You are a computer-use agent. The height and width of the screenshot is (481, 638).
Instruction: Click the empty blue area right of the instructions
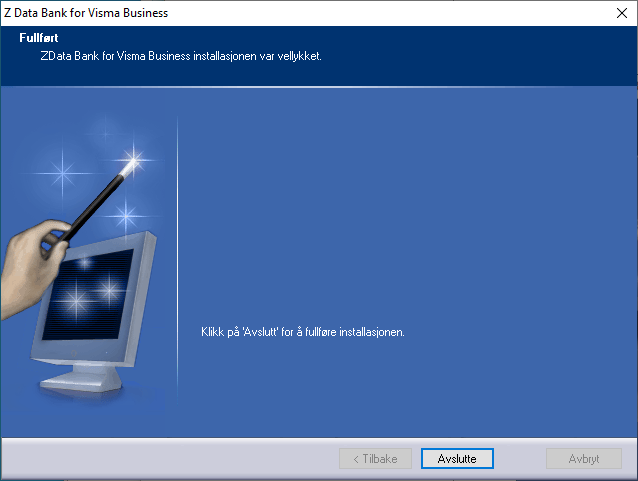tap(520, 331)
